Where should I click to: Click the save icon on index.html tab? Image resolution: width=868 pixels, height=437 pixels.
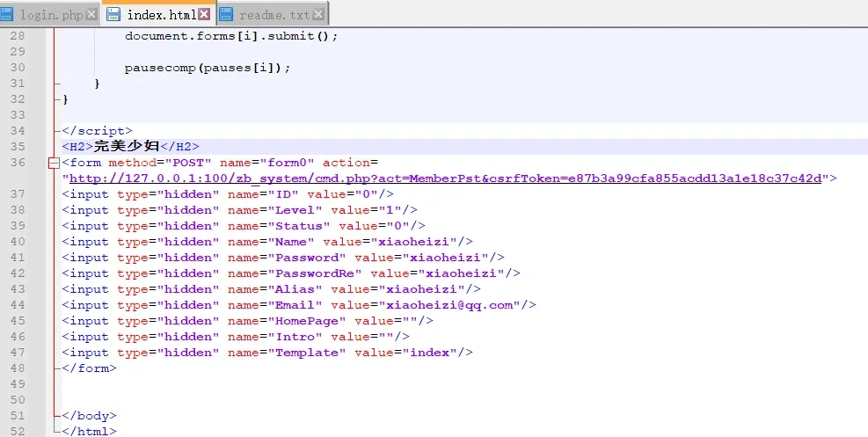point(113,14)
